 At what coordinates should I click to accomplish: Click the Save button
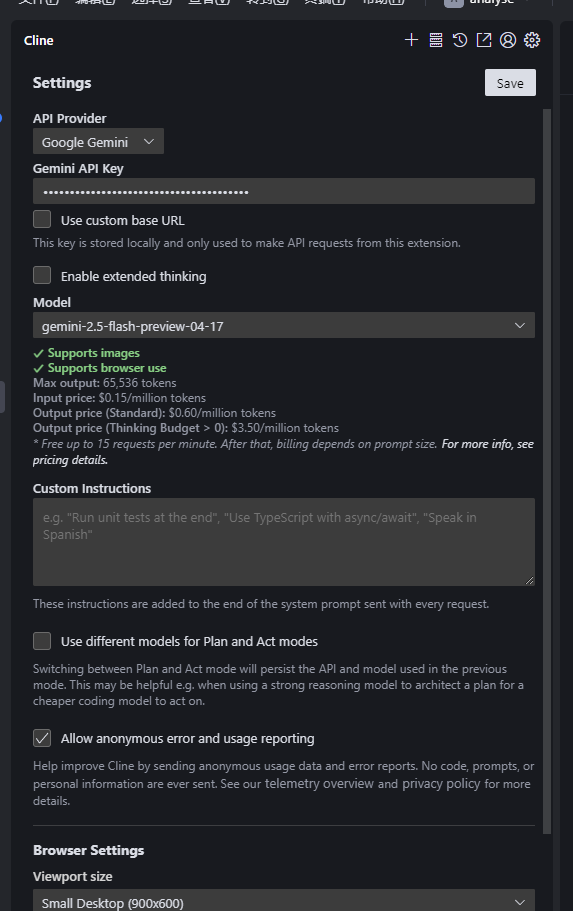click(x=510, y=83)
